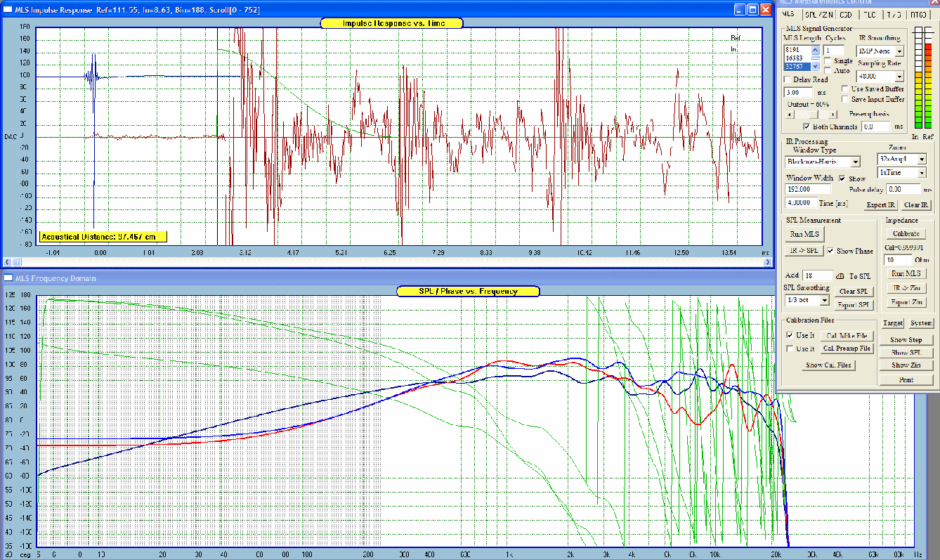Viewport: 940px width, 560px height.
Task: Click the Output level slider left arrow
Action: [788, 114]
